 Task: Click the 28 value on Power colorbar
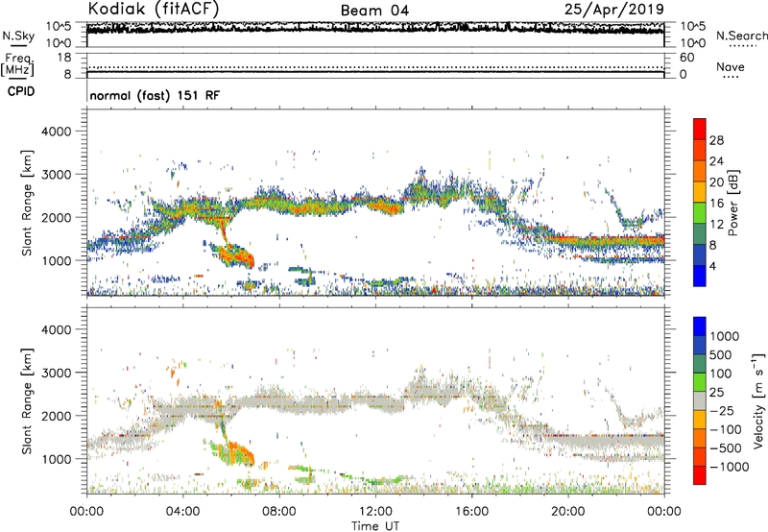click(716, 140)
